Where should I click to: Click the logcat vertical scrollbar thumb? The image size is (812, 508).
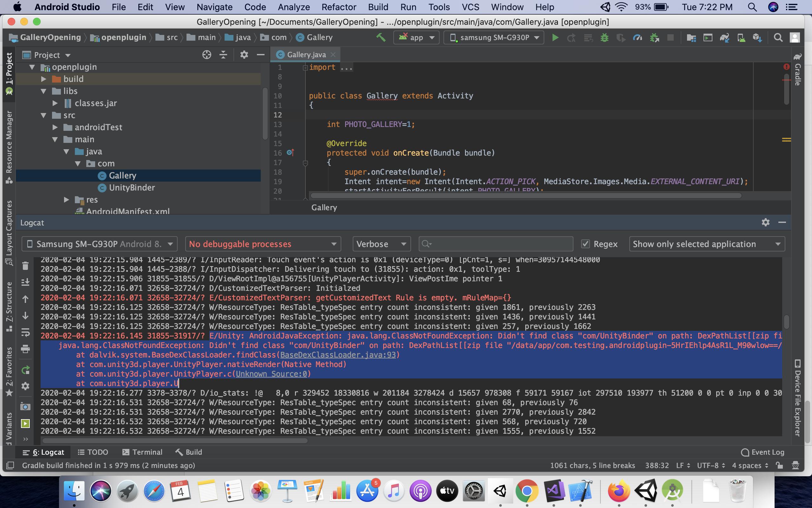tap(786, 322)
